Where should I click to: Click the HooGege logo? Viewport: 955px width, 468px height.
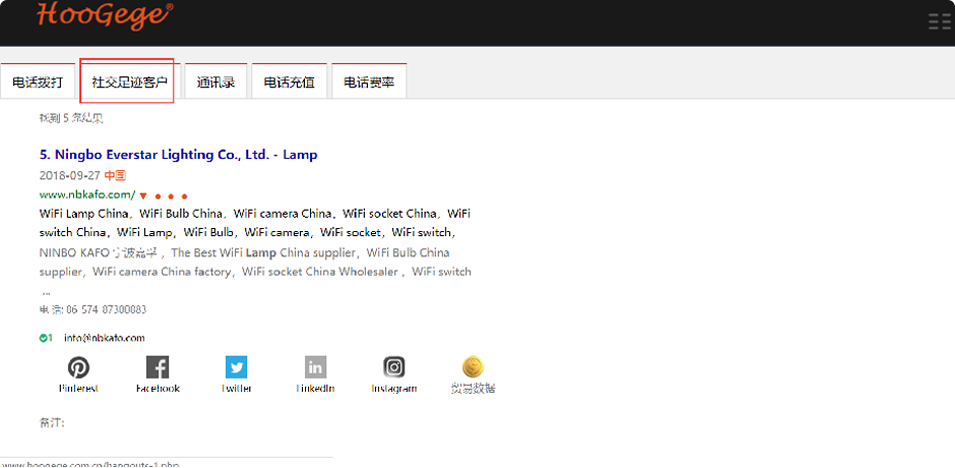pos(105,15)
